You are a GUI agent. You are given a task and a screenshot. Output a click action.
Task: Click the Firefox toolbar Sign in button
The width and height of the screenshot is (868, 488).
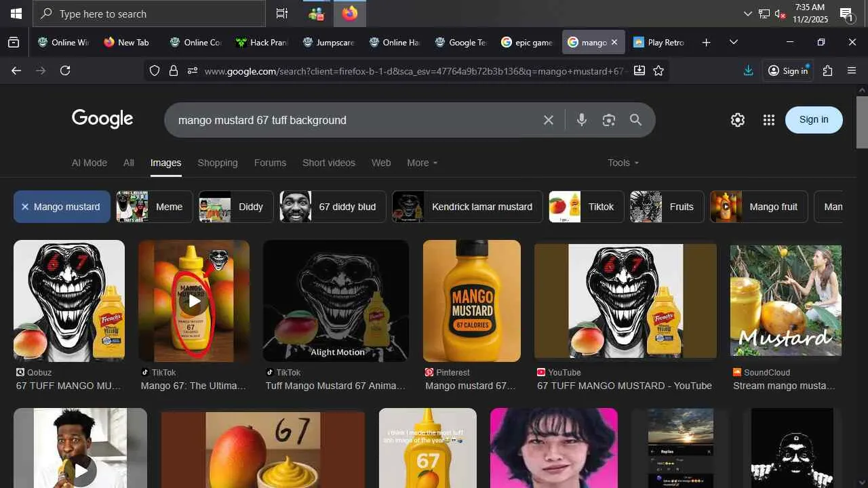788,70
